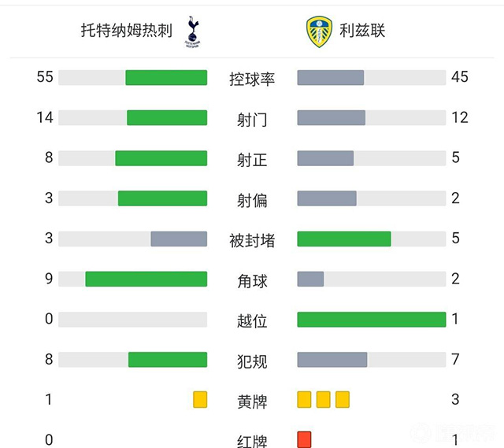This screenshot has width=504, height=448.
Task: Click Leeds' green blocked shots bar
Action: point(344,239)
